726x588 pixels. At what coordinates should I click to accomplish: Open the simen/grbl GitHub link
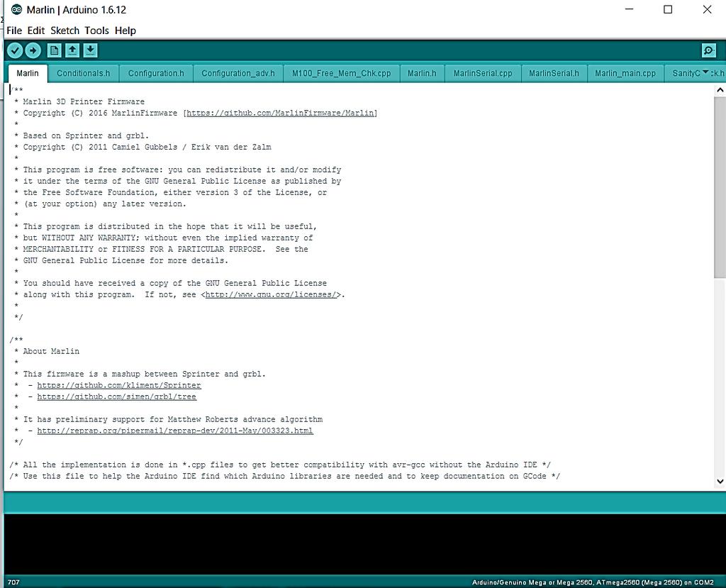tap(117, 396)
